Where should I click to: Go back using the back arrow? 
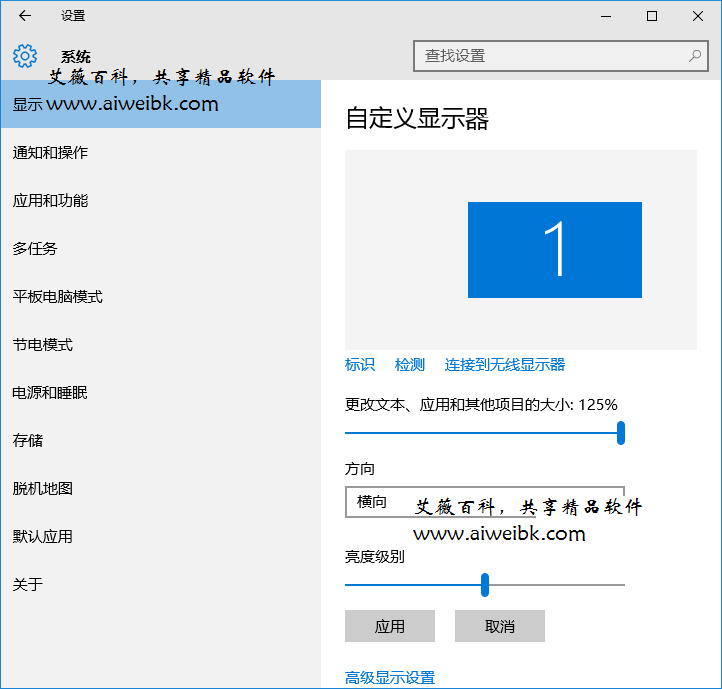click(x=25, y=16)
